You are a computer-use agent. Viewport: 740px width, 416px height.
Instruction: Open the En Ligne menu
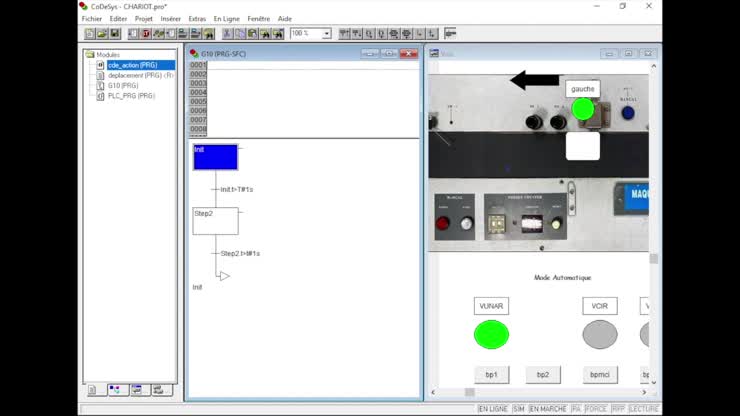pos(227,18)
